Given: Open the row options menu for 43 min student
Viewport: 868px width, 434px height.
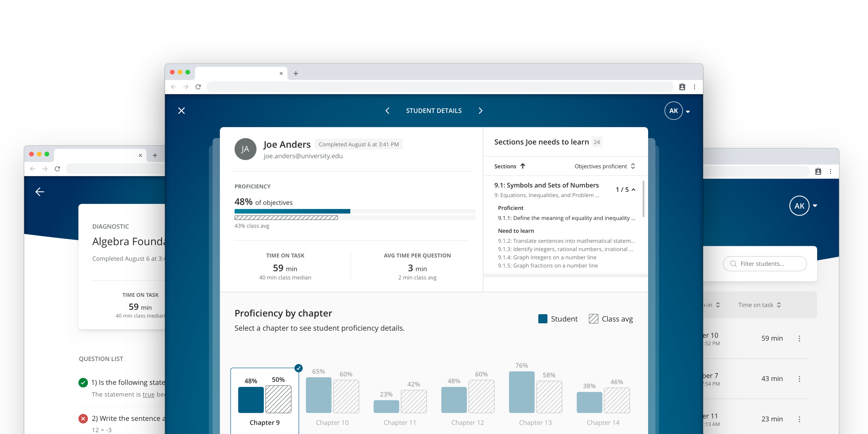Looking at the screenshot, I should 799,379.
